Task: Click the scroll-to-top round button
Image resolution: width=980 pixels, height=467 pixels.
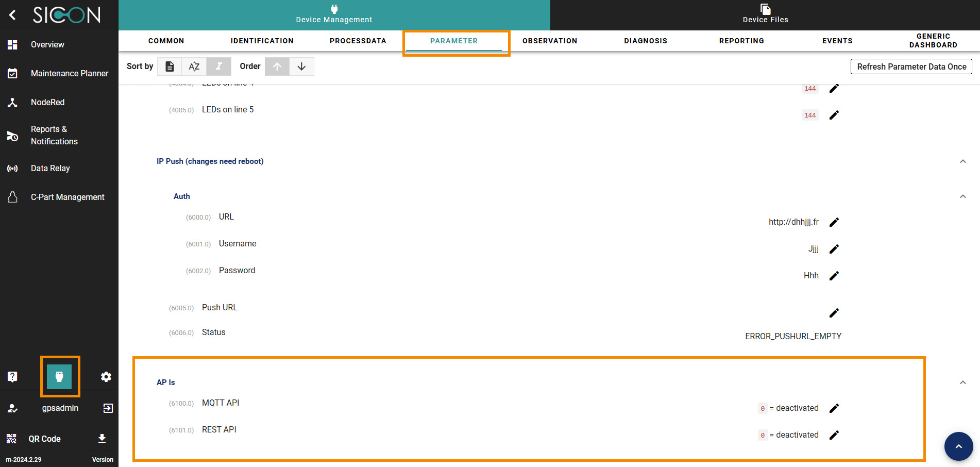Action: point(958,446)
